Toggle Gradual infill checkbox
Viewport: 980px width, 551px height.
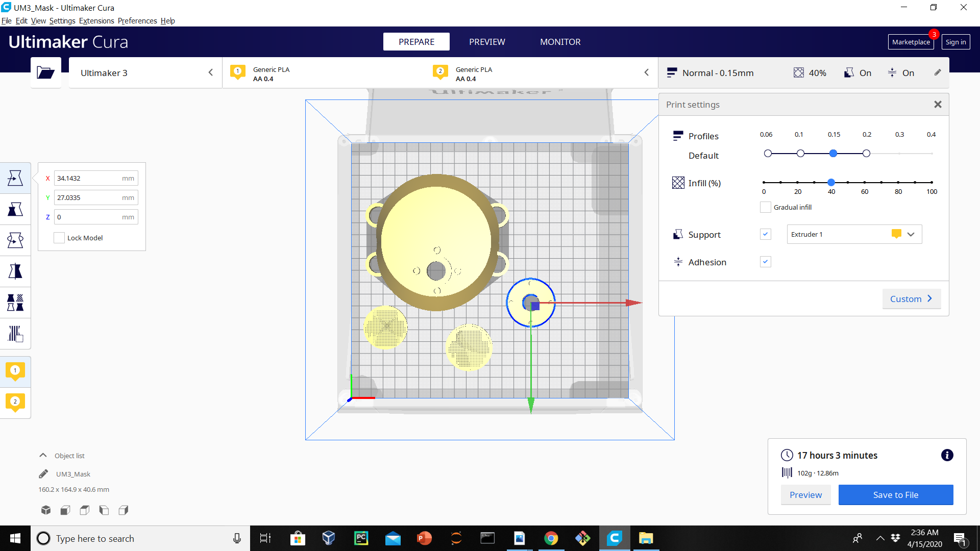765,207
